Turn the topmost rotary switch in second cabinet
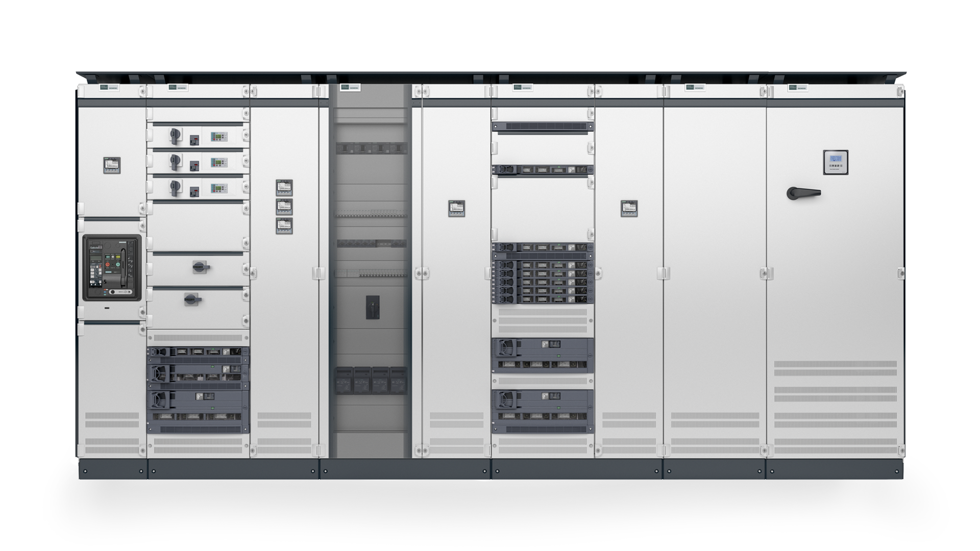980x551 pixels. (175, 135)
